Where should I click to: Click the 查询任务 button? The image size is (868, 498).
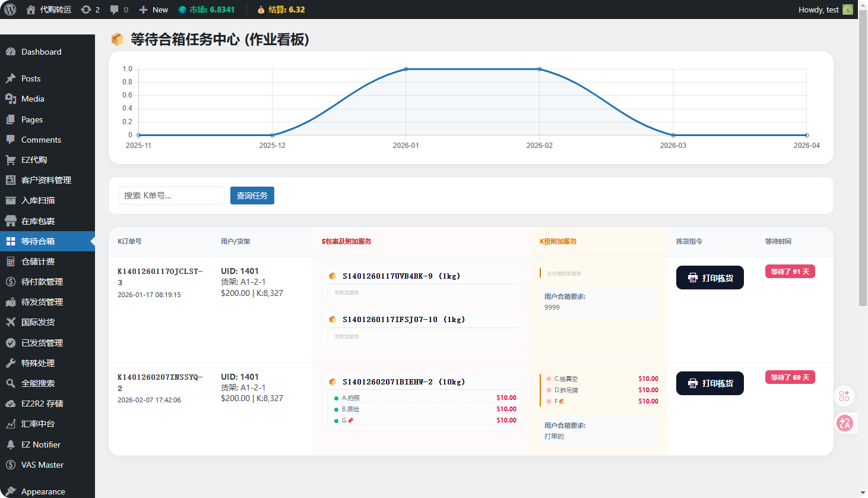click(252, 196)
